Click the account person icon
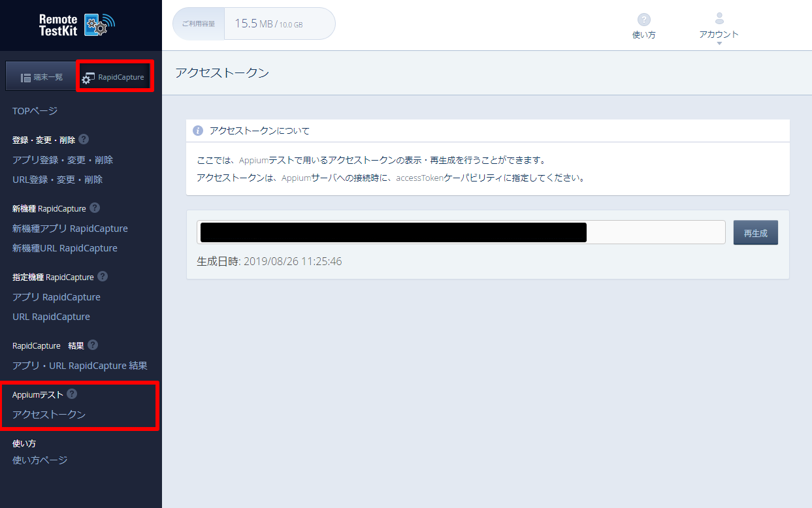This screenshot has height=508, width=812. click(x=719, y=18)
